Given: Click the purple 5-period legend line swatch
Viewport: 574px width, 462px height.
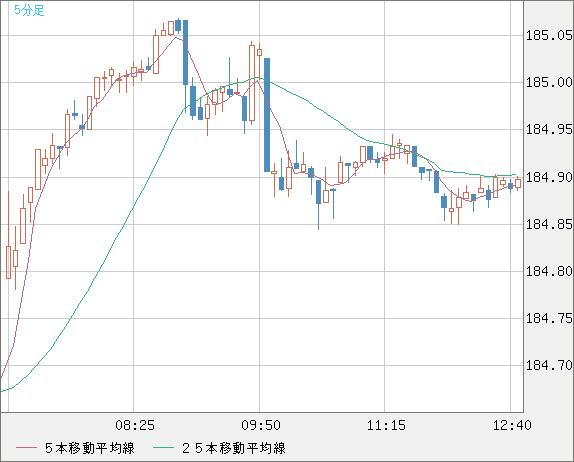Looking at the screenshot, I should (26, 448).
